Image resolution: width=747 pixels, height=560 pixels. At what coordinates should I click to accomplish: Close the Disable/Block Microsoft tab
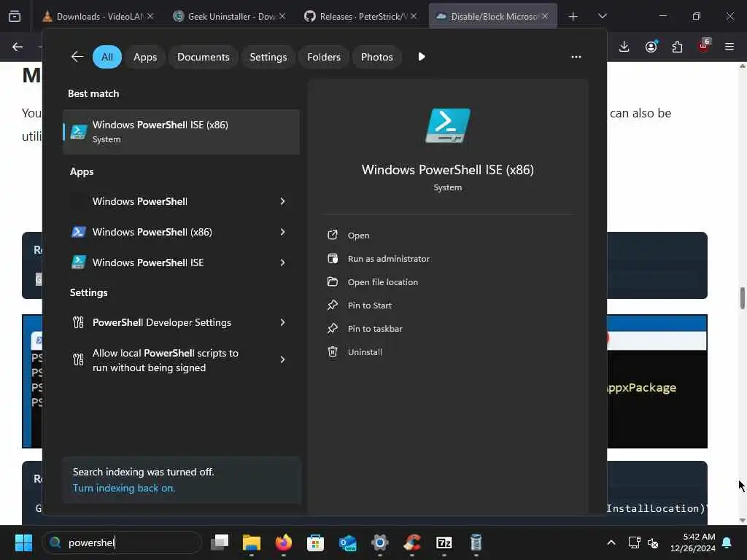544,16
